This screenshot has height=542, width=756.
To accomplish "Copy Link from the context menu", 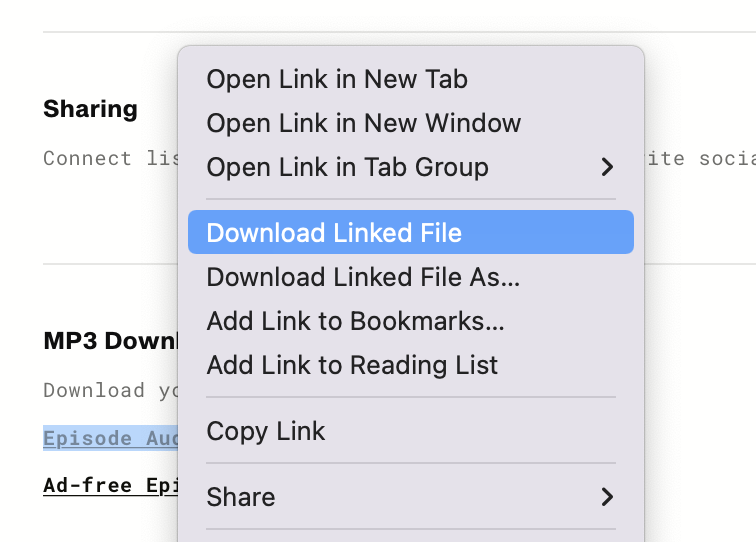I will pyautogui.click(x=266, y=431).
